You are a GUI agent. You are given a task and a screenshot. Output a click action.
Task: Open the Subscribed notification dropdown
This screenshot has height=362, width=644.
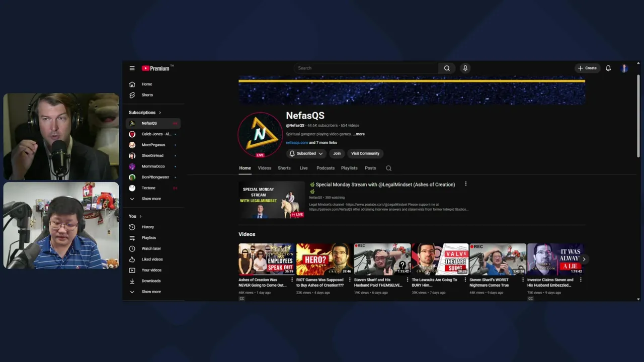[x=306, y=153]
